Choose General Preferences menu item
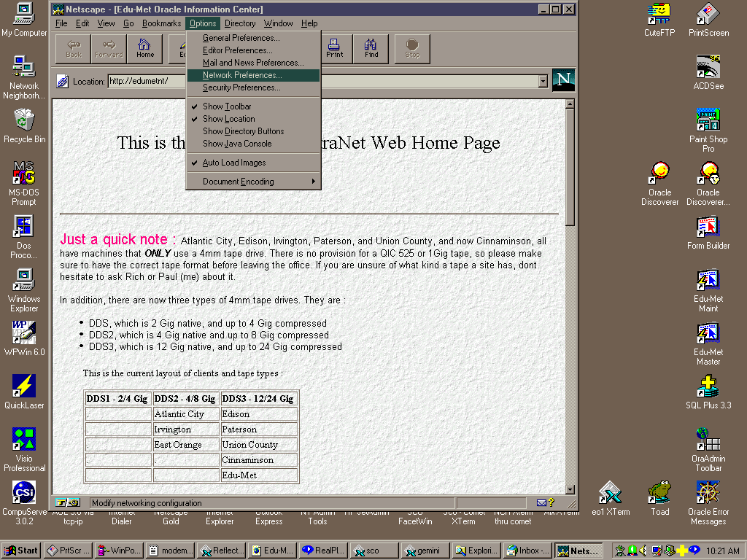Viewport: 747px width, 560px height. [253, 38]
